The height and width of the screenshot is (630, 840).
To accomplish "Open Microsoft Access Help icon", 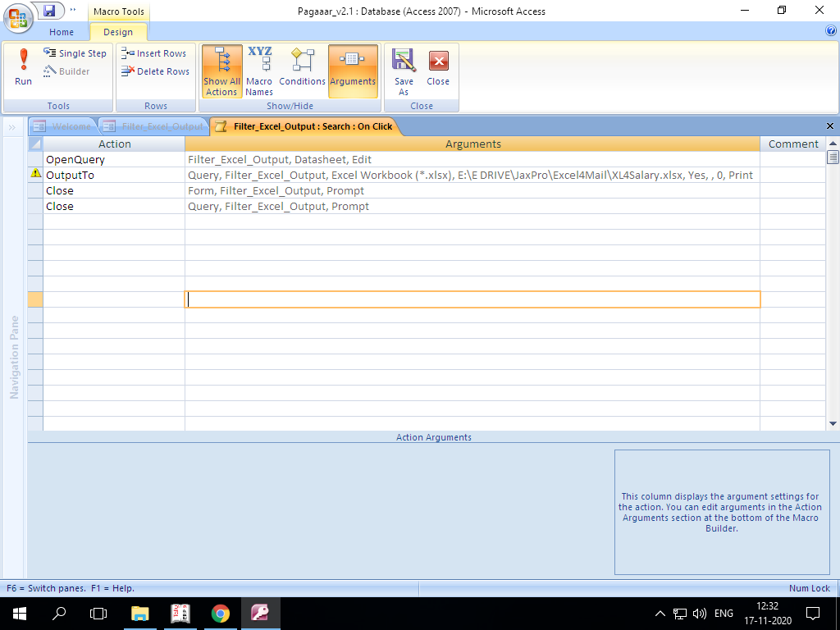I will [830, 30].
